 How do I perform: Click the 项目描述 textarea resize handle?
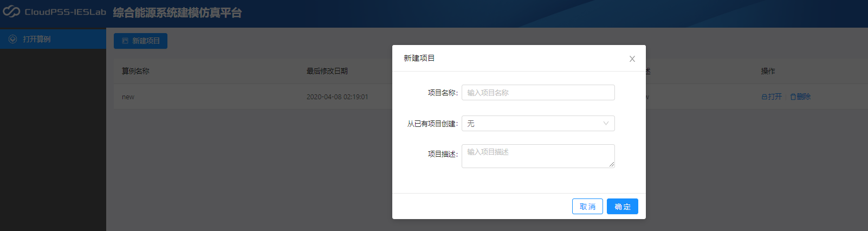[612, 164]
